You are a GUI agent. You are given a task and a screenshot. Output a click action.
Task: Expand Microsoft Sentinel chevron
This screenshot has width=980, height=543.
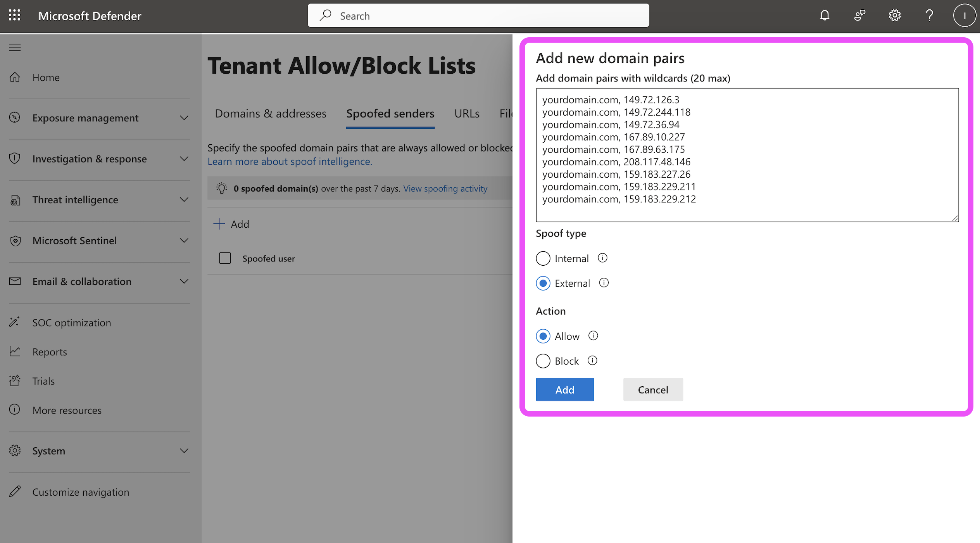[184, 240]
